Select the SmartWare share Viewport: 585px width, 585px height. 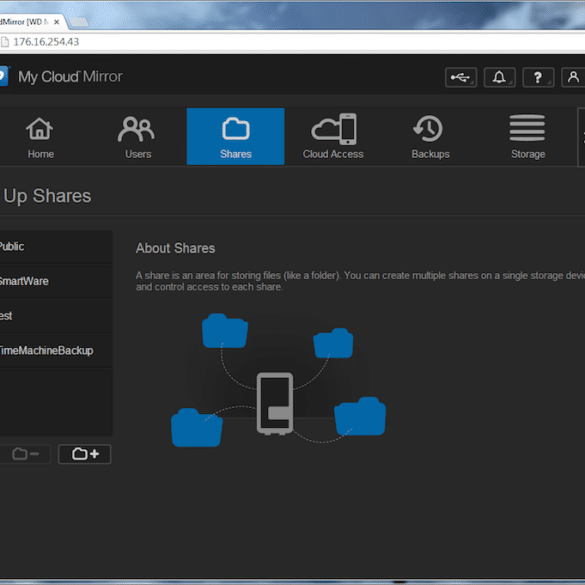(x=56, y=282)
